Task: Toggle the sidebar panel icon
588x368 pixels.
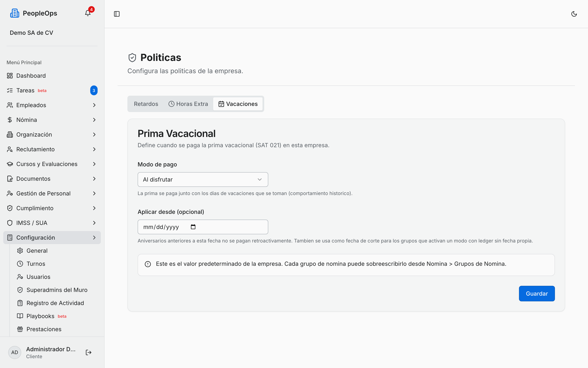Action: click(x=117, y=14)
